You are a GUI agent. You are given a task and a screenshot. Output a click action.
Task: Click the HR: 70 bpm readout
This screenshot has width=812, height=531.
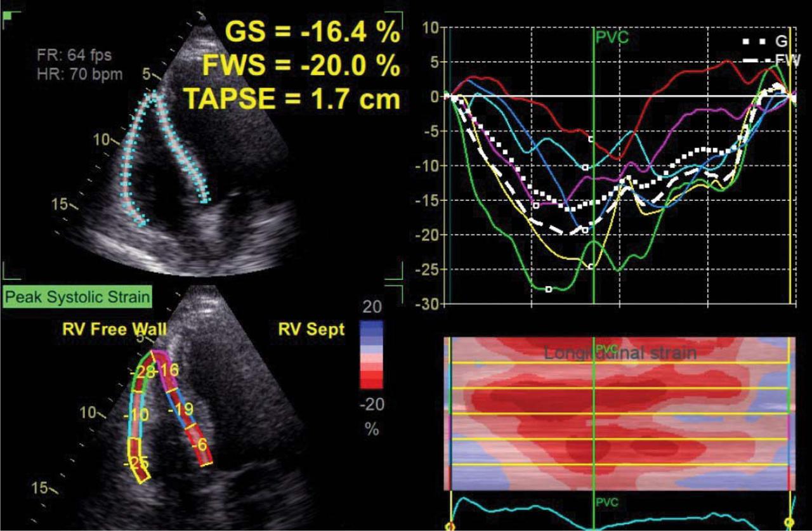[x=80, y=73]
